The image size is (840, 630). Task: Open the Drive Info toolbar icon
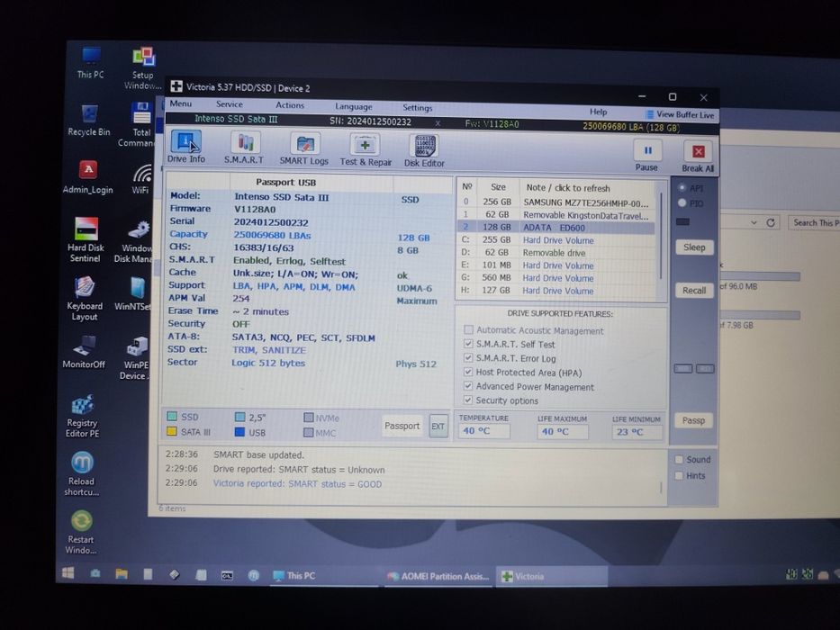point(185,146)
